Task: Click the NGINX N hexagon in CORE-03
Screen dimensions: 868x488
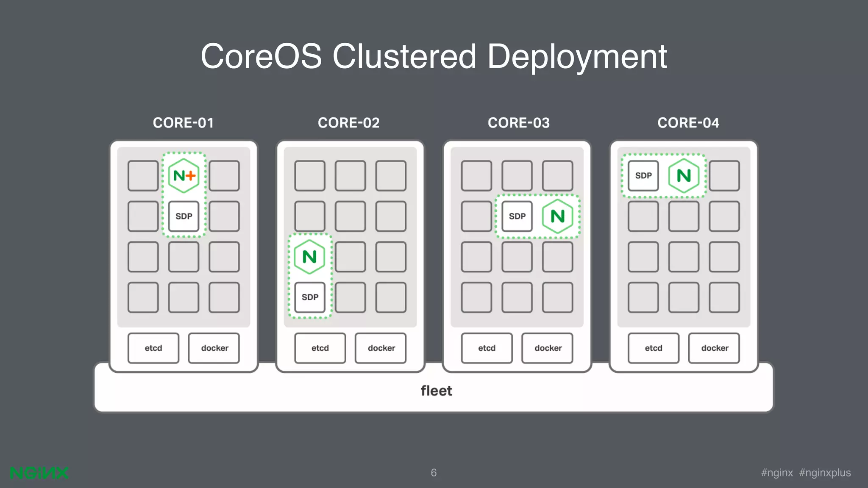Action: coord(558,216)
